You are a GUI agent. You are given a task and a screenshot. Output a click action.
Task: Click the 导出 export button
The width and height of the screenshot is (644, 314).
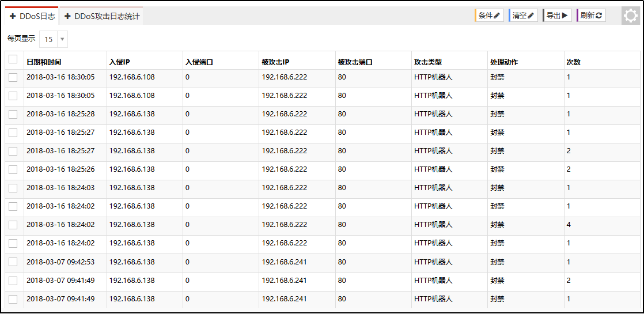tap(557, 16)
